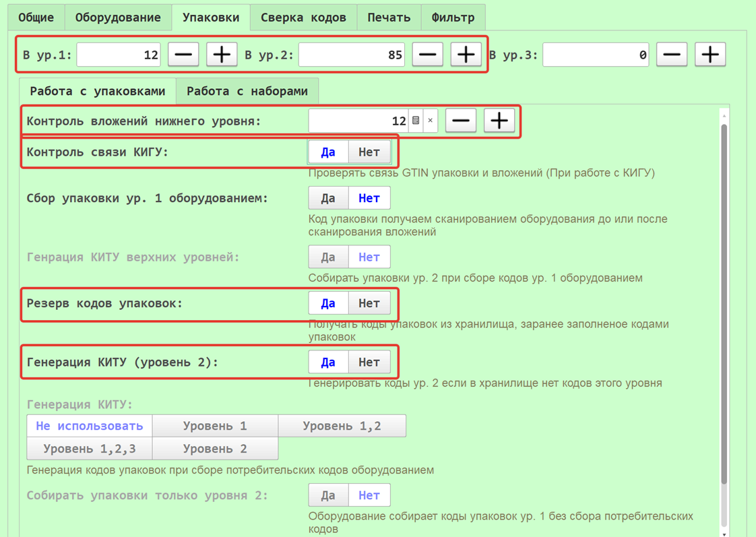Set Сбор упаковки ур. 1 оборудованием to Нет
Image resolution: width=756 pixels, height=537 pixels.
pos(369,198)
